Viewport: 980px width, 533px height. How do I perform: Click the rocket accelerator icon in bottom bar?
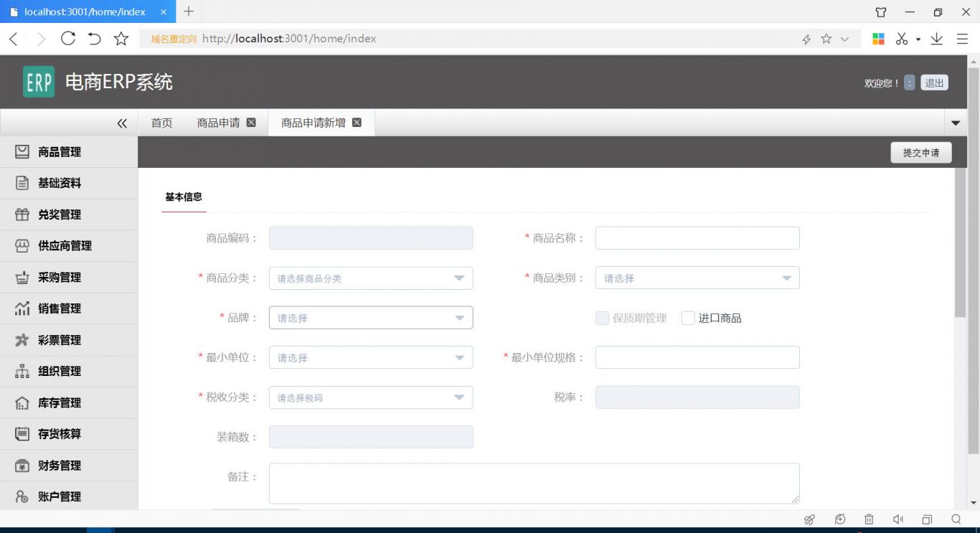pos(809,519)
